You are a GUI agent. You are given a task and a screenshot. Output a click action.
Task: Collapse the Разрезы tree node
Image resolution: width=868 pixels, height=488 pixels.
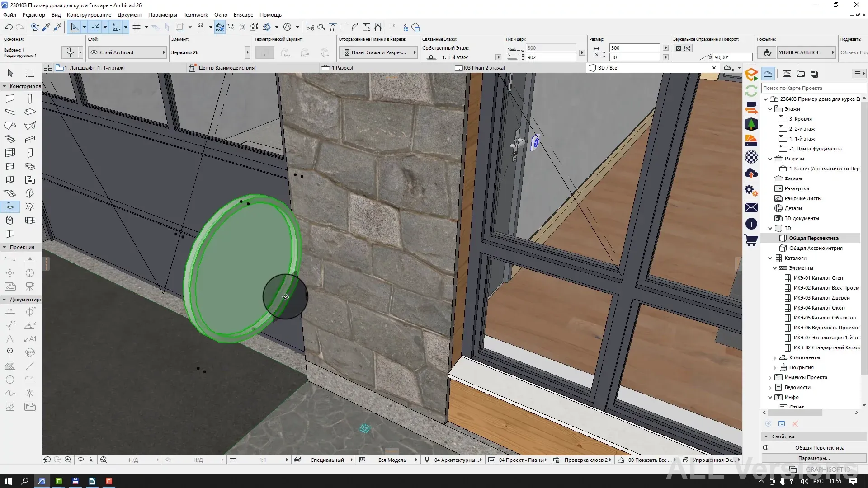point(770,159)
